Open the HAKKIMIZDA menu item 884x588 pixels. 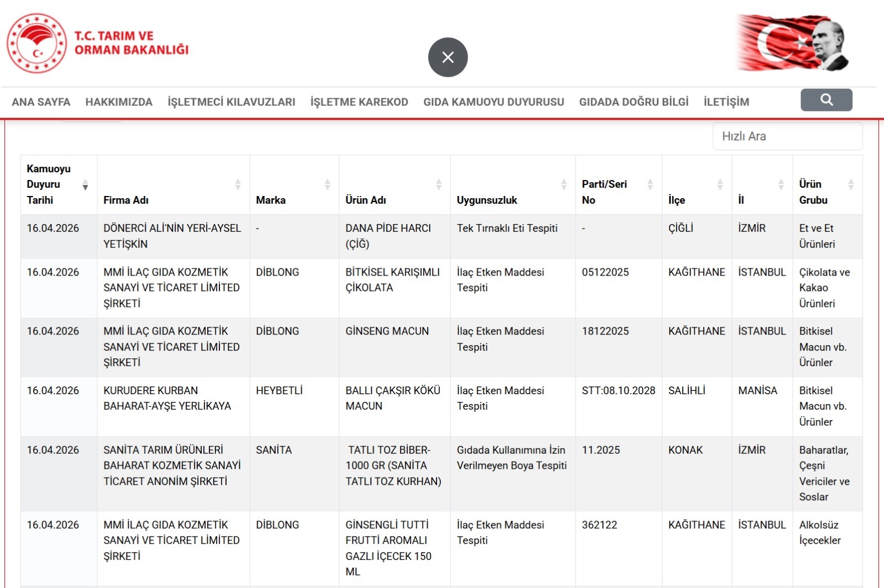(119, 102)
